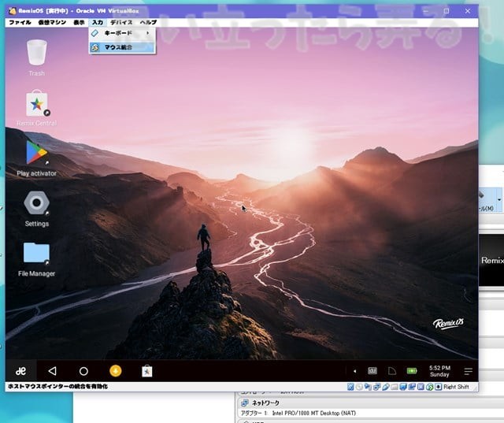
Task: Click the network adapter status icon
Action: (376, 387)
